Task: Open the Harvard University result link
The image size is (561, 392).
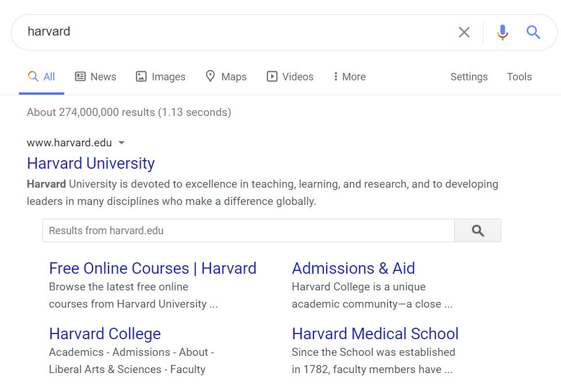Action: [x=91, y=164]
